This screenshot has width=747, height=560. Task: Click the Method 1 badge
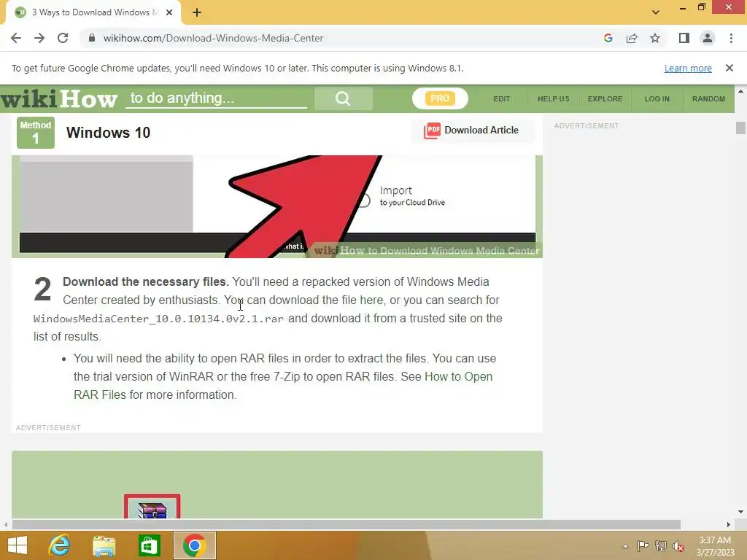pyautogui.click(x=36, y=133)
